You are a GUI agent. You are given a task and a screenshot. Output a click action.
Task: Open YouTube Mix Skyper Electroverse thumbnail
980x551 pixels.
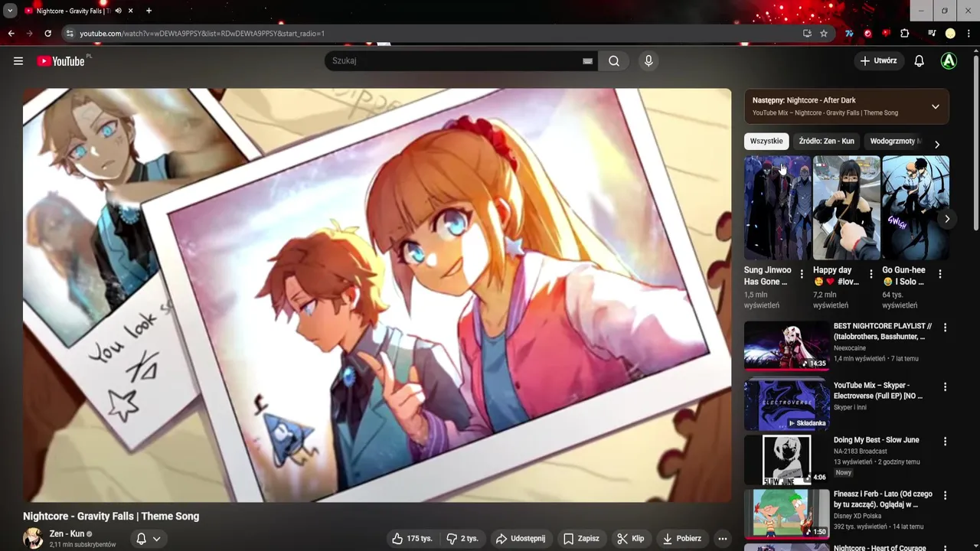point(787,405)
